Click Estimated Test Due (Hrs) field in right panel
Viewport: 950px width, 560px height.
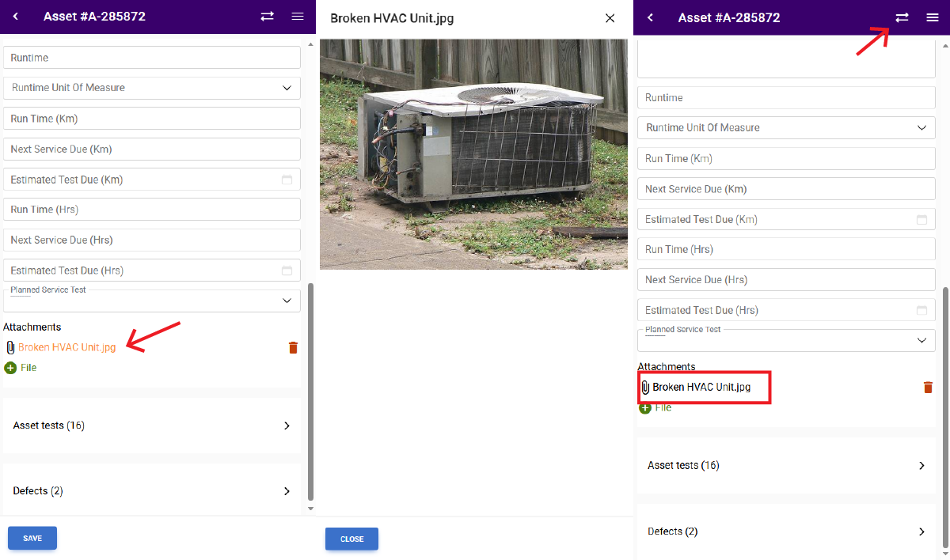click(x=787, y=310)
